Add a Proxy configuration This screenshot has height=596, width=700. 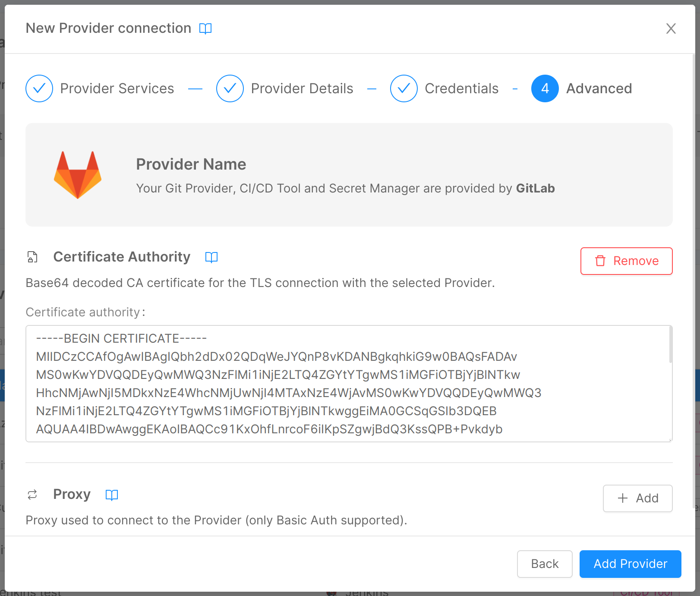(637, 498)
